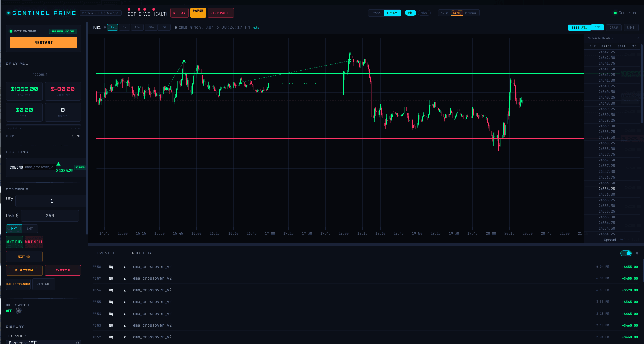Click the open position up-arrow icon
Screen dimensions: 644x344
click(x=58, y=164)
